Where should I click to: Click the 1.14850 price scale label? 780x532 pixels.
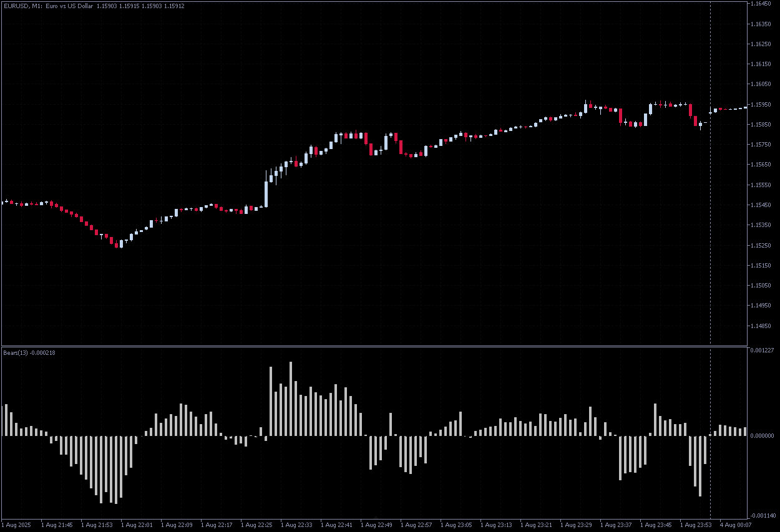(x=763, y=326)
